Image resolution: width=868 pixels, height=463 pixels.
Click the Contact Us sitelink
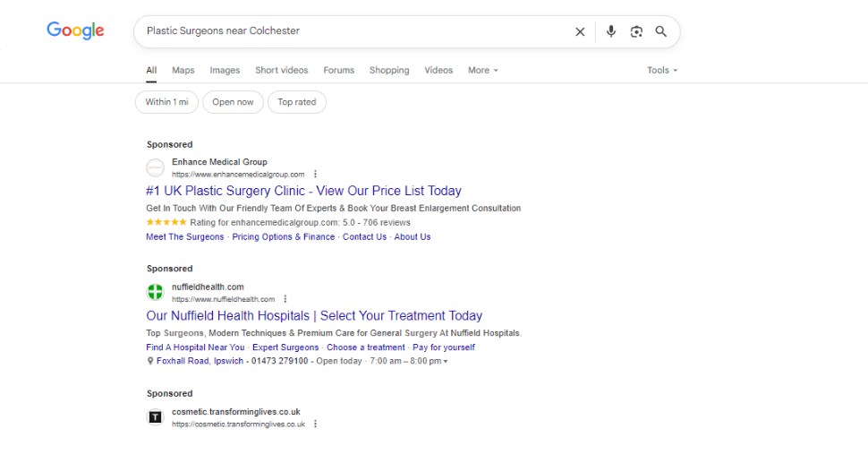364,236
